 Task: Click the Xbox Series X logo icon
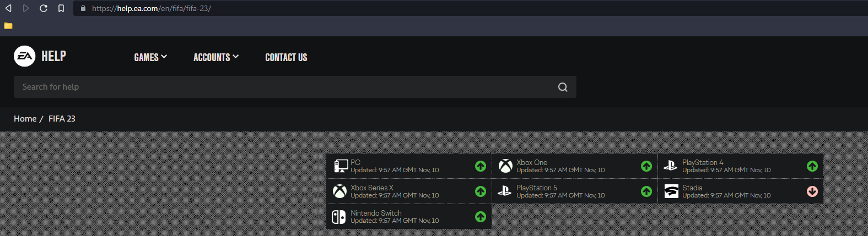[340, 191]
